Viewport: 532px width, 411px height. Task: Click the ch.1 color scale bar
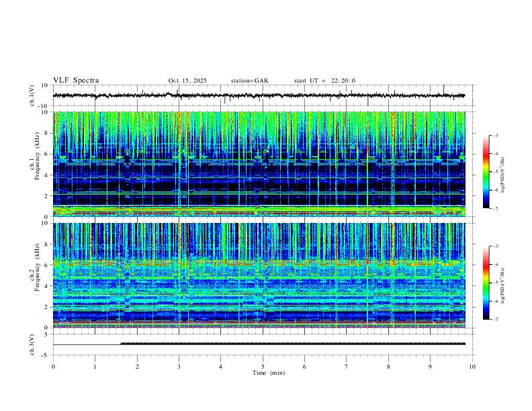coord(486,172)
